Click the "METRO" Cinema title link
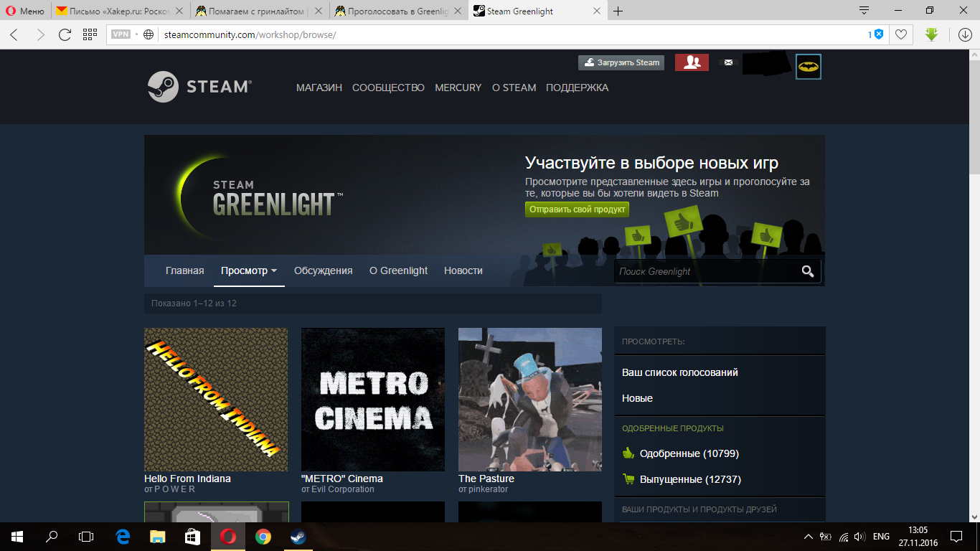 [341, 479]
